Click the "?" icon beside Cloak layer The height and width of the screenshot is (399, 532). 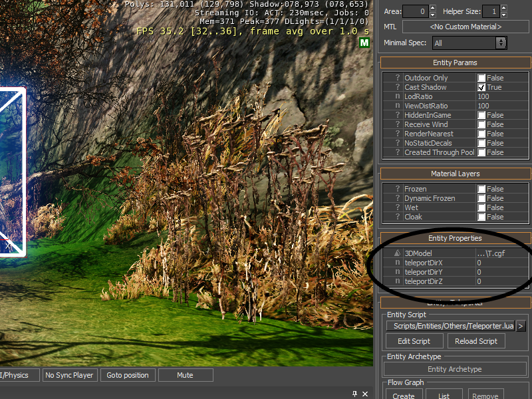pos(397,217)
